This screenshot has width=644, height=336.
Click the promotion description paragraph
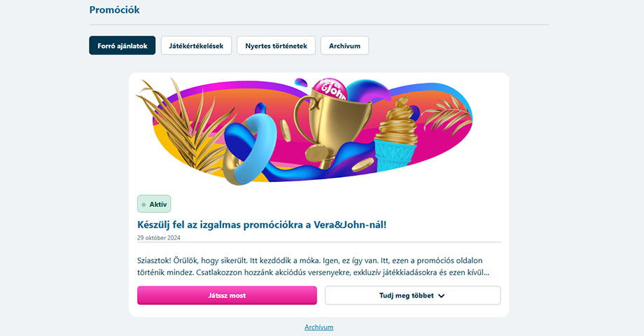pos(313,266)
